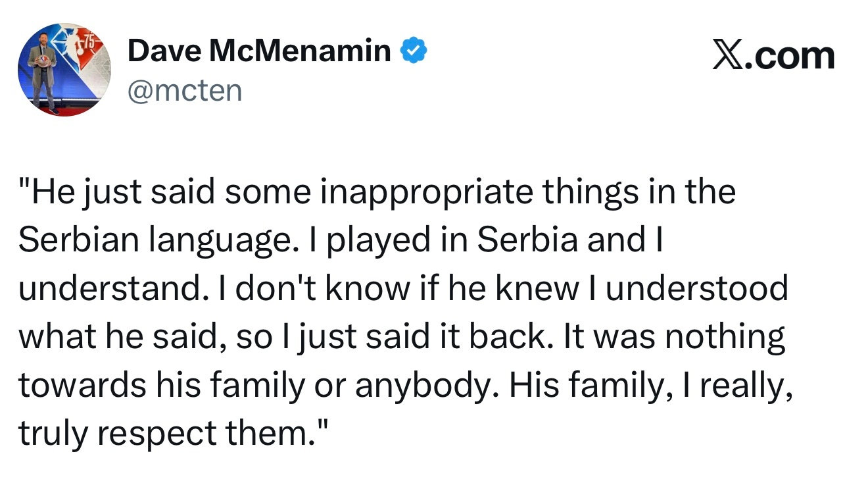Image resolution: width=868 pixels, height=487 pixels.
Task: Open Dave McMenamin's profile picture
Action: click(64, 70)
